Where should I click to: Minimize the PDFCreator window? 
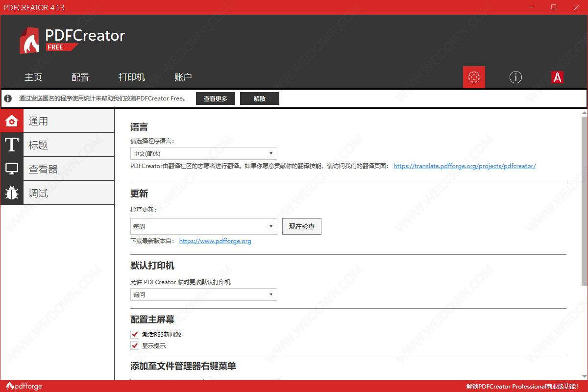(x=532, y=7)
